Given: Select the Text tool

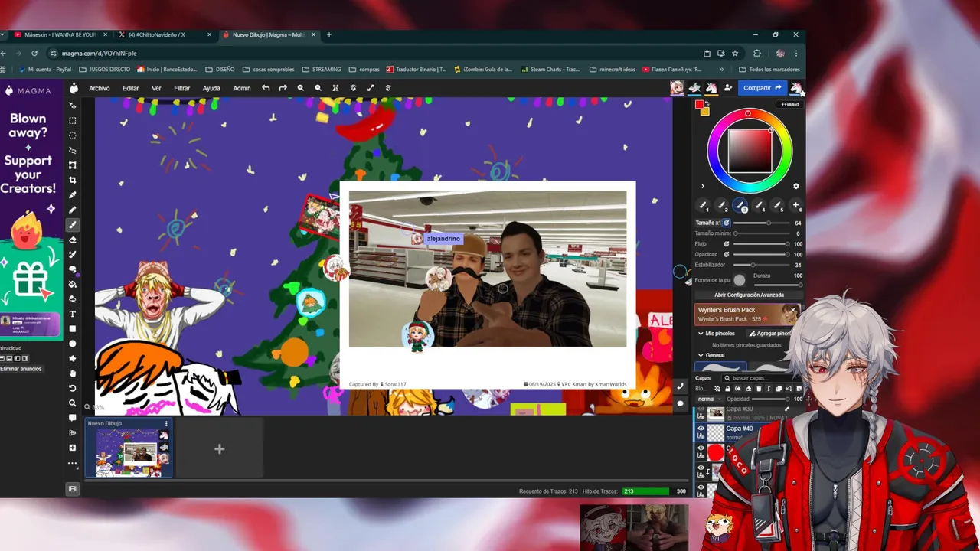Looking at the screenshot, I should 73,314.
